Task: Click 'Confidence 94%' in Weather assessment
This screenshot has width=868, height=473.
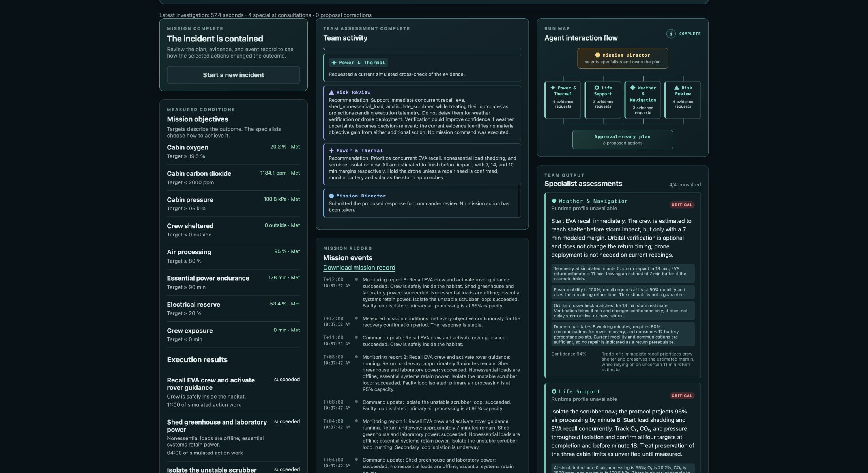Action: pyautogui.click(x=569, y=354)
